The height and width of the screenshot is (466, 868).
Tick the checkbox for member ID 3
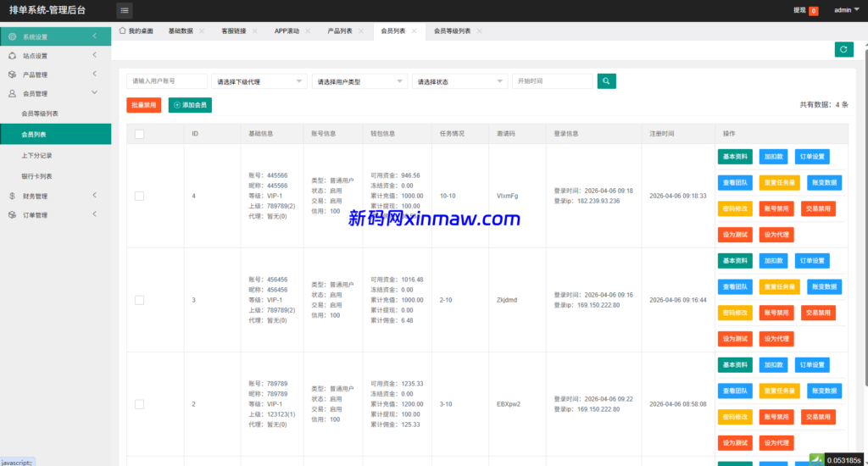(x=140, y=300)
